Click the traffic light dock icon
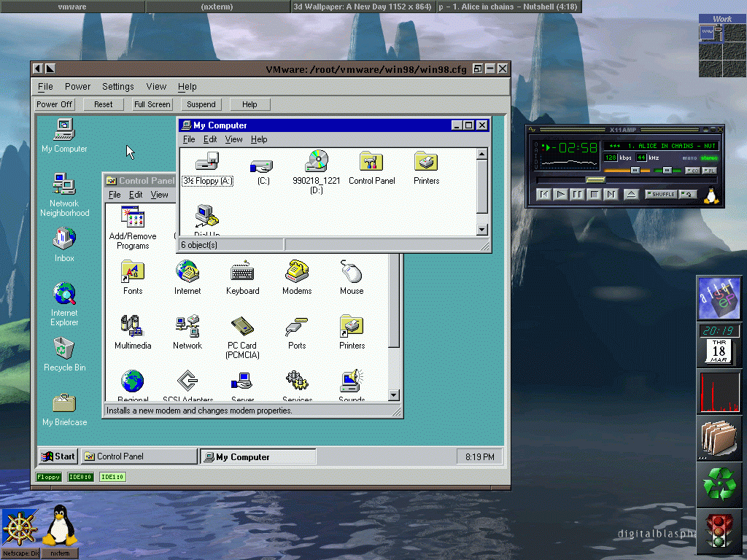The height and width of the screenshot is (560, 747). [719, 532]
